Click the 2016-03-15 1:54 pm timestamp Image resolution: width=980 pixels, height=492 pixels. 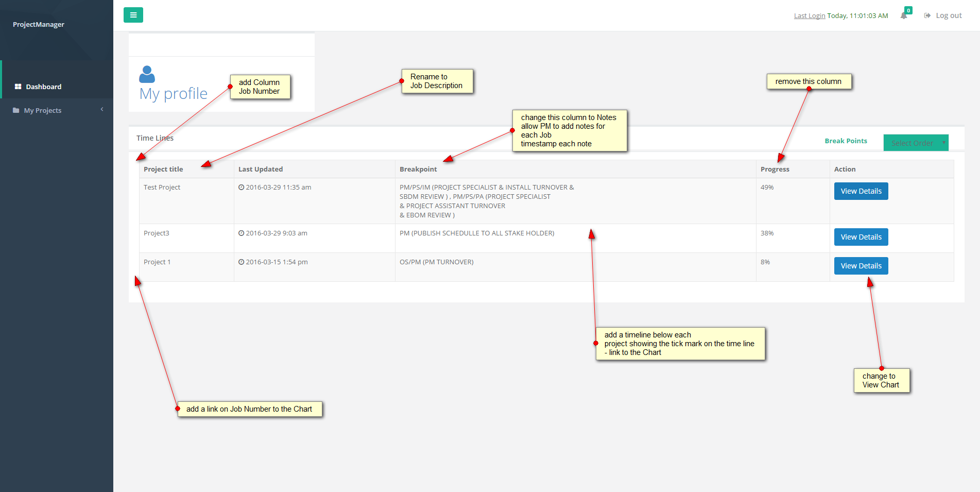(277, 262)
